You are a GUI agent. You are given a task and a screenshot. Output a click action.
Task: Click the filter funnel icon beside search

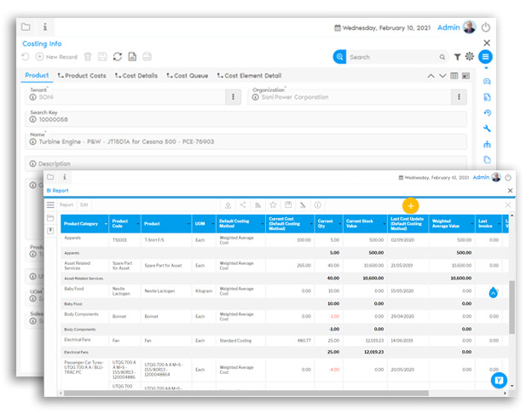tap(457, 57)
